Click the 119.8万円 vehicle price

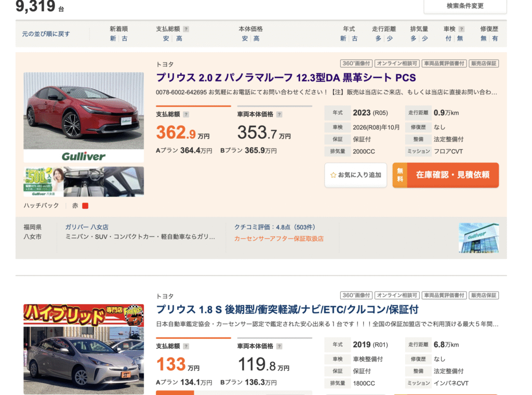point(263,364)
